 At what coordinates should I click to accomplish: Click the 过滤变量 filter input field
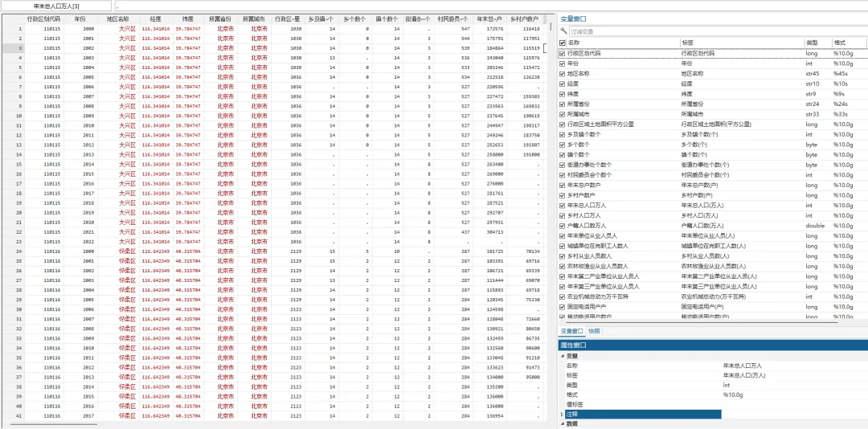tap(718, 31)
